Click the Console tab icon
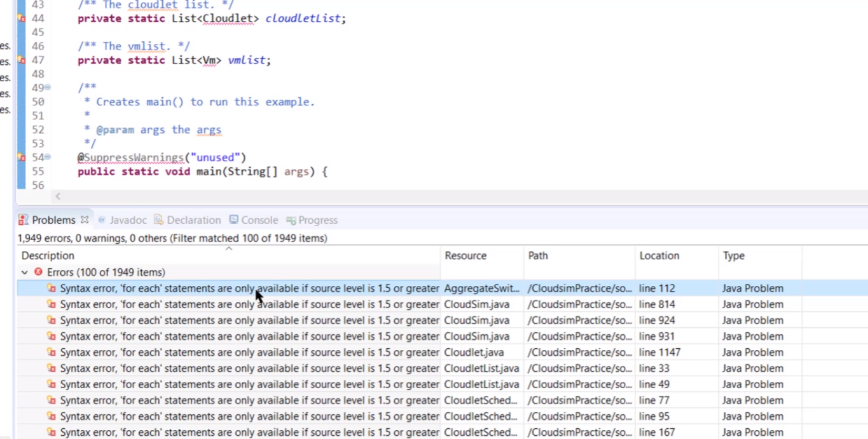The width and height of the screenshot is (868, 439). click(233, 220)
